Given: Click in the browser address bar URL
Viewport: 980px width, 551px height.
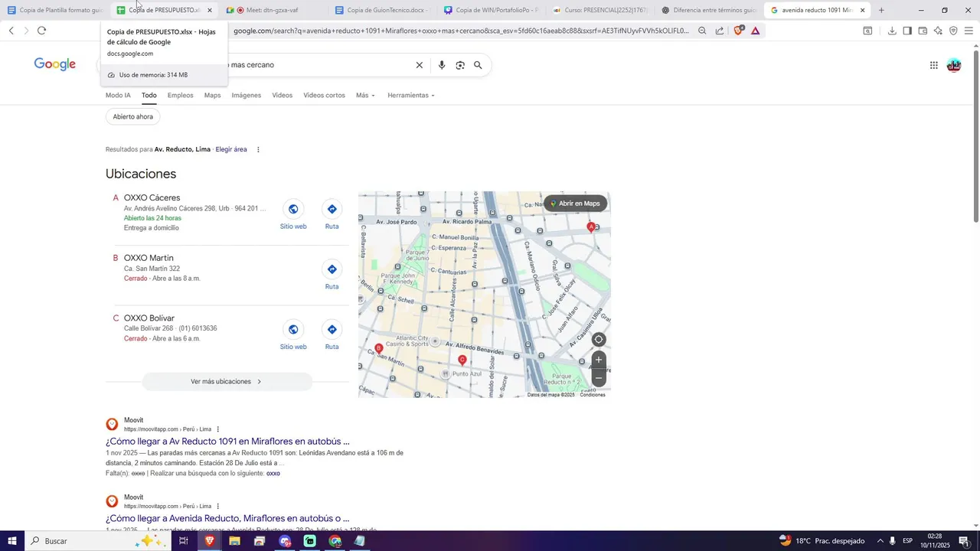Looking at the screenshot, I should (459, 31).
